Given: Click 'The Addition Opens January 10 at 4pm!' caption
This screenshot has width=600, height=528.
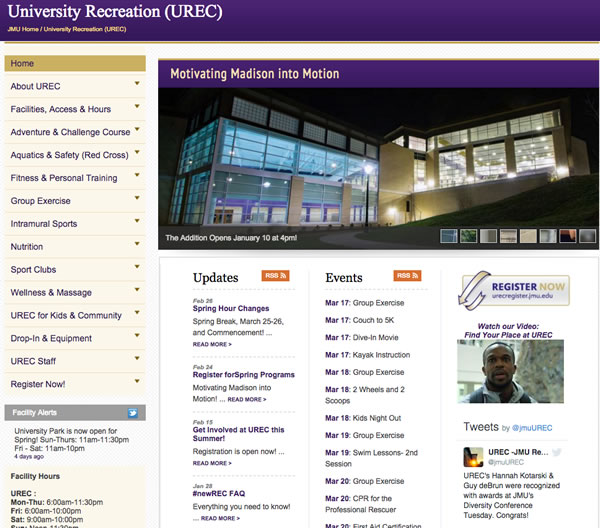Looking at the screenshot, I should click(x=231, y=238).
